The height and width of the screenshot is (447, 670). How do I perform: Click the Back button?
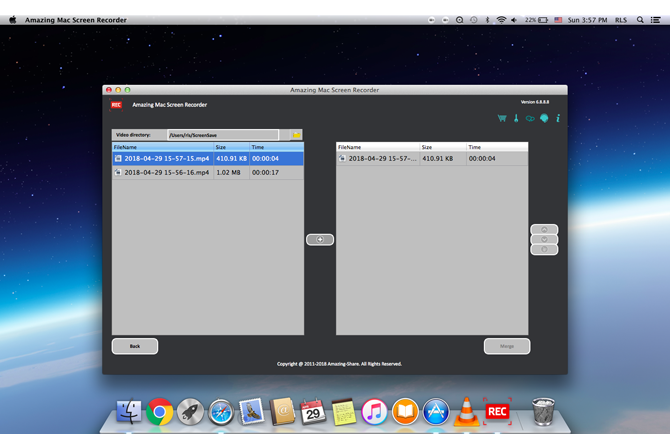135,346
